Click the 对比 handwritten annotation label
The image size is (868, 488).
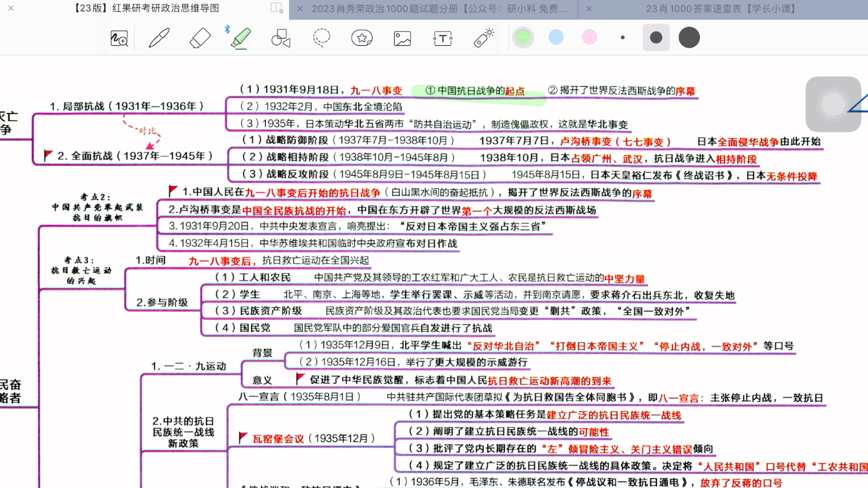pos(148,130)
